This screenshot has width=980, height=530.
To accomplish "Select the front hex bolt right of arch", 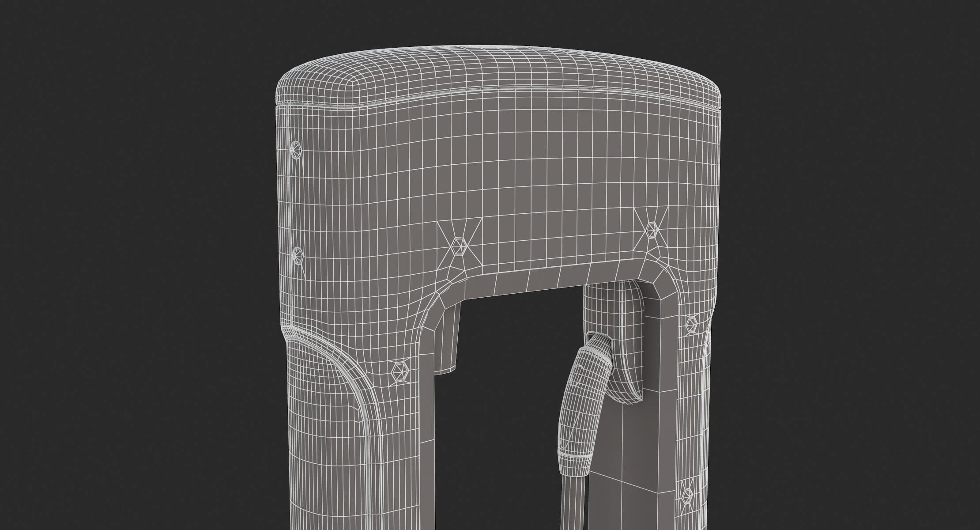I will click(652, 230).
